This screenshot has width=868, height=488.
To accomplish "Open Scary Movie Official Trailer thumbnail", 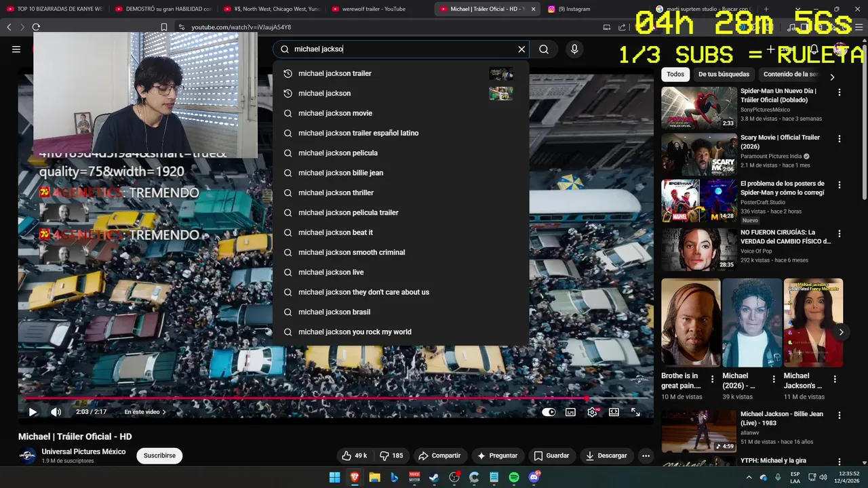I will [699, 155].
